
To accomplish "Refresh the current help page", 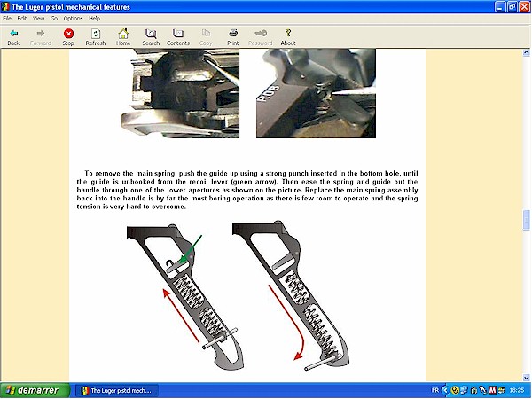I will pos(96,37).
